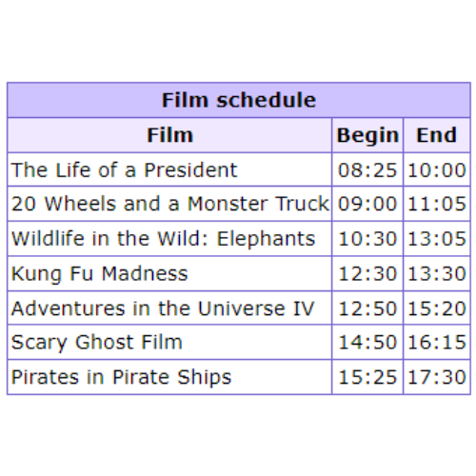Click the 10:00 end time cell

pyautogui.click(x=437, y=169)
